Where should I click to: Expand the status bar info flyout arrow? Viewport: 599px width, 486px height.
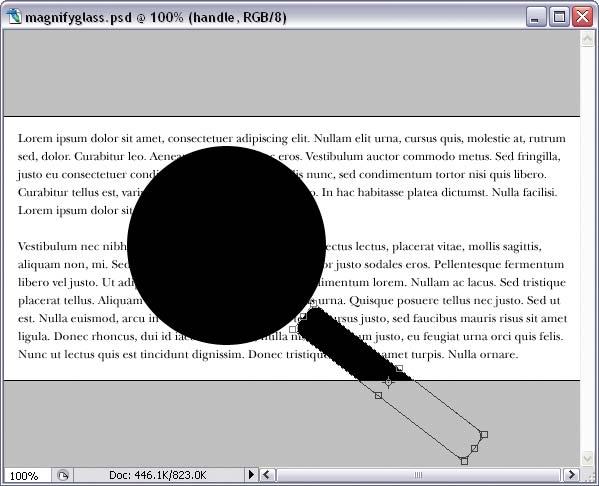[x=251, y=475]
